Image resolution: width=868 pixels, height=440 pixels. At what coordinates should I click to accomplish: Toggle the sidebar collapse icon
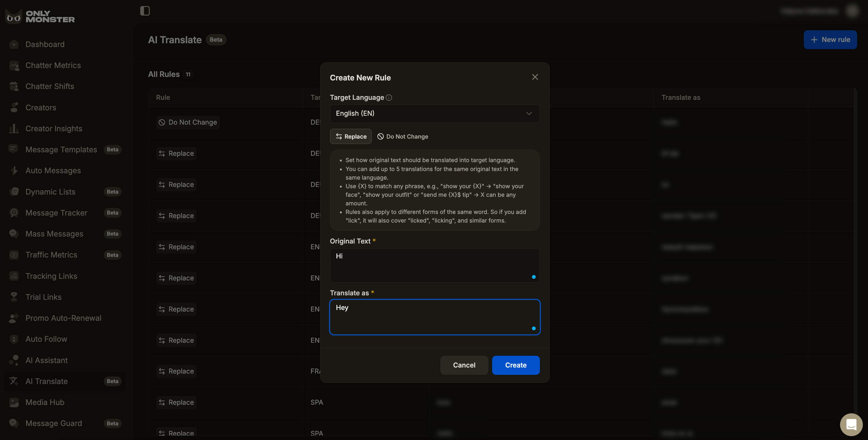tap(145, 11)
